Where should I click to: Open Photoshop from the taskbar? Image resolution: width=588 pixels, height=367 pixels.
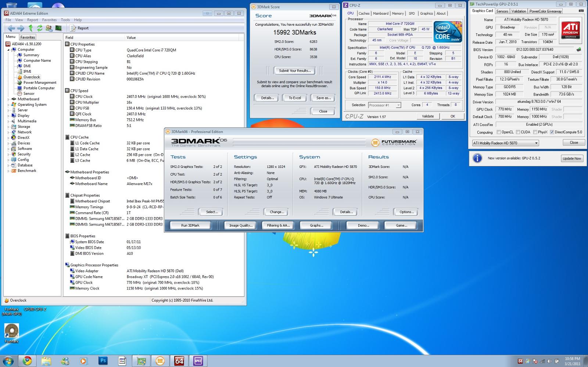click(x=103, y=361)
